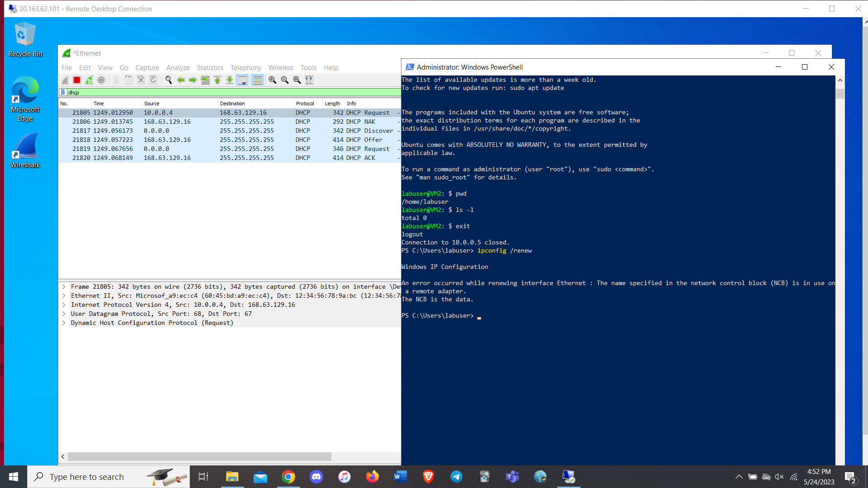Viewport: 868px width, 488px height.
Task: Expand the Ethernet II packet details
Action: click(64, 296)
